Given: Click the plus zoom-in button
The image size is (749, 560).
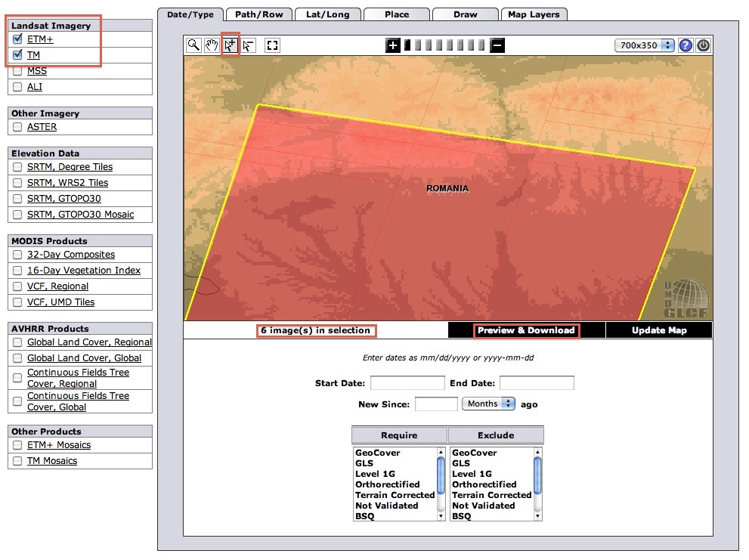Looking at the screenshot, I should 393,45.
